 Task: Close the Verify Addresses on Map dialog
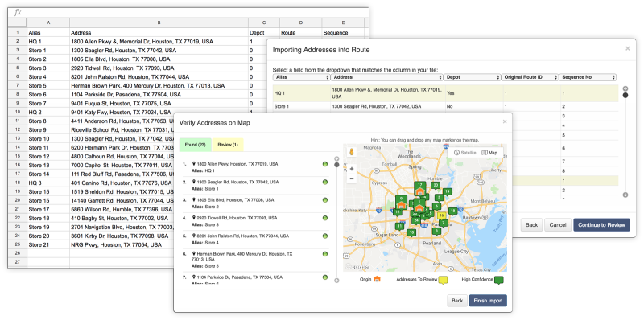tap(505, 121)
